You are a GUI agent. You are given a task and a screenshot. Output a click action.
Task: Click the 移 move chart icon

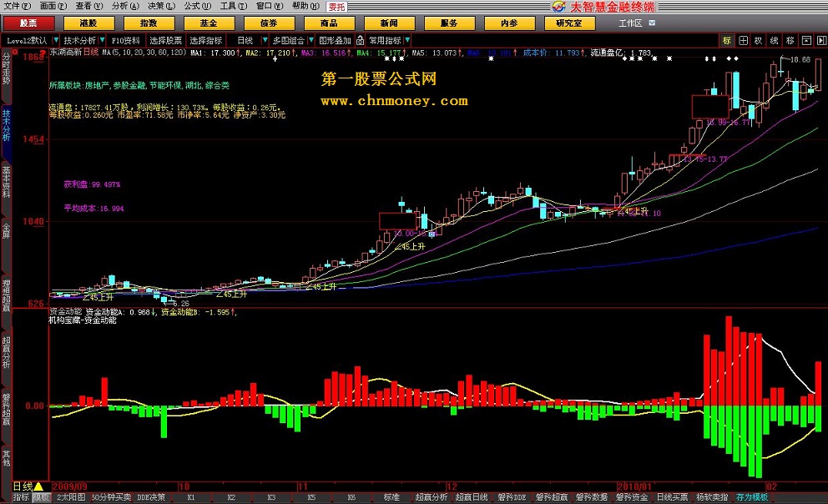point(790,41)
